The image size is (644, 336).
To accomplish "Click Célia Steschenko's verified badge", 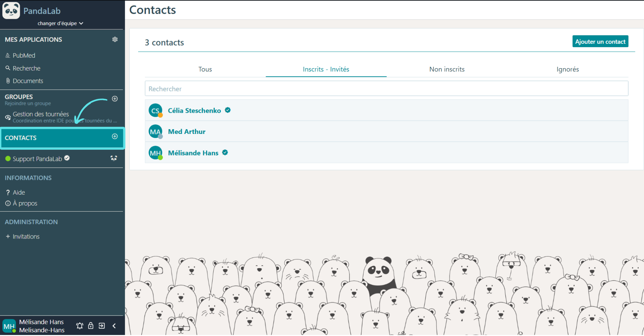I will (228, 110).
